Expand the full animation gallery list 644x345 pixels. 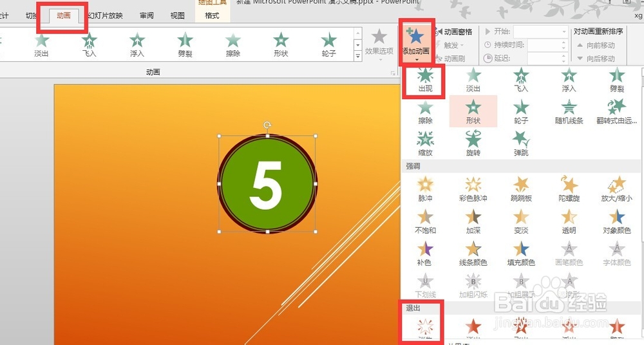(x=357, y=56)
